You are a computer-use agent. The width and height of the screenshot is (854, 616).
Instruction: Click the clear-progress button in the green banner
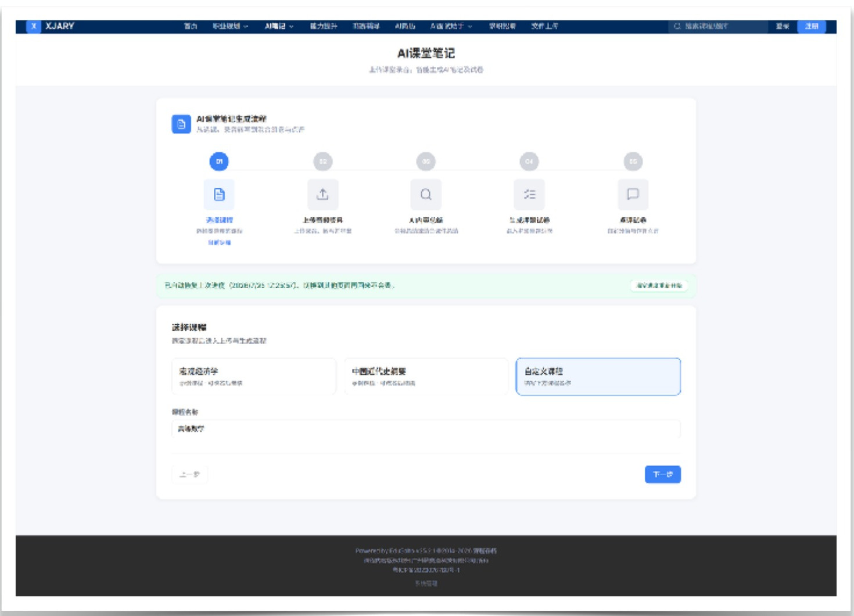tap(659, 285)
